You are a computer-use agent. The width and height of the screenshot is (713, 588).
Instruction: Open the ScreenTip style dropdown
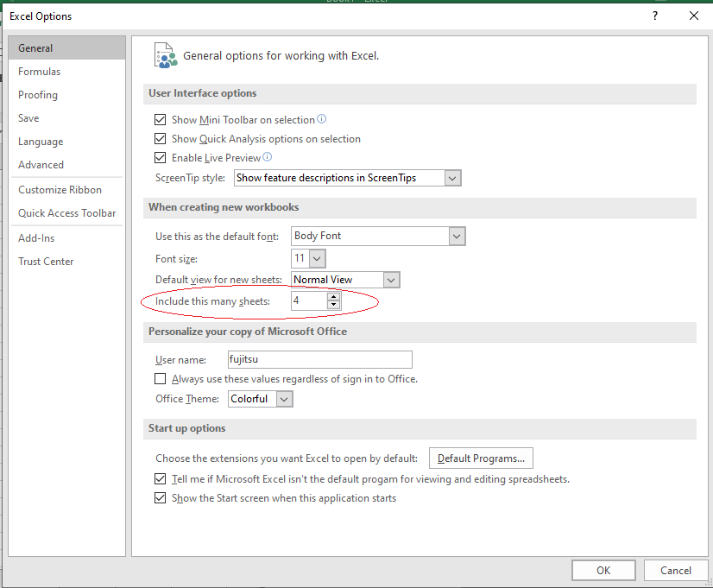coord(453,178)
